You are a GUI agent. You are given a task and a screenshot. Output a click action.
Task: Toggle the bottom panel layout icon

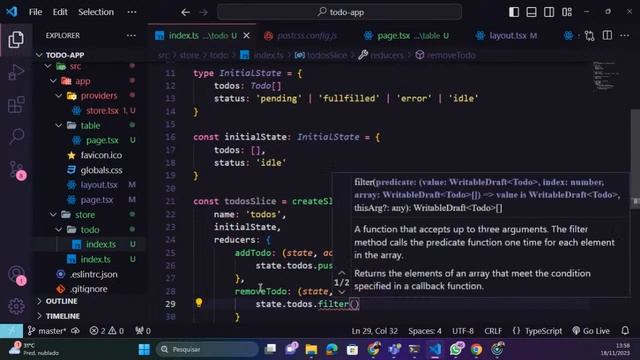pos(531,12)
